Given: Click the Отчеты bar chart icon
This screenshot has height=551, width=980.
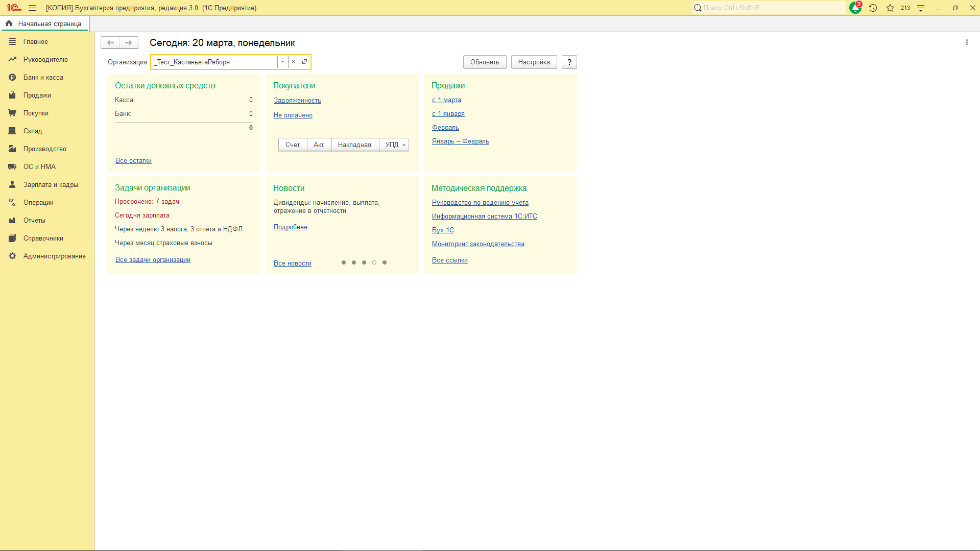Looking at the screenshot, I should pyautogui.click(x=12, y=221).
